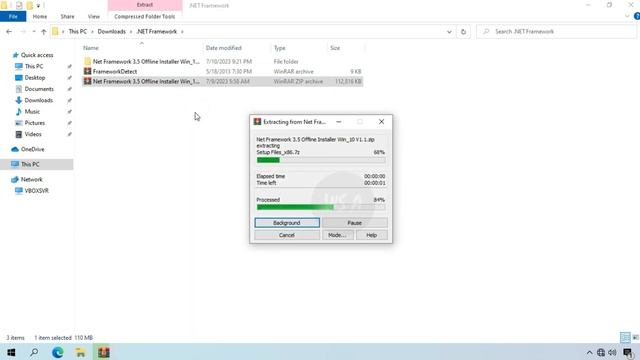Switch to the Home ribbon tab
This screenshot has width=640, height=360.
[x=40, y=16]
